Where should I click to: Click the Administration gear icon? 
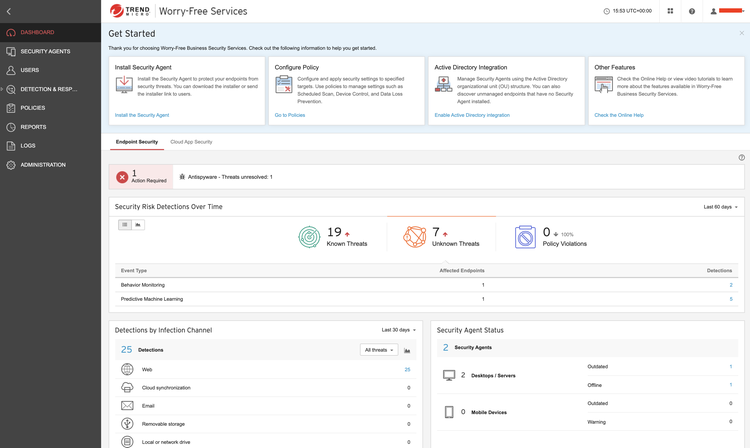(x=11, y=165)
